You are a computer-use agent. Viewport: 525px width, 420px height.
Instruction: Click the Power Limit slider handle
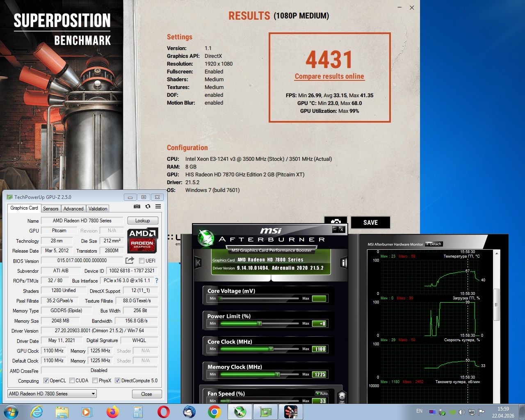[259, 324]
